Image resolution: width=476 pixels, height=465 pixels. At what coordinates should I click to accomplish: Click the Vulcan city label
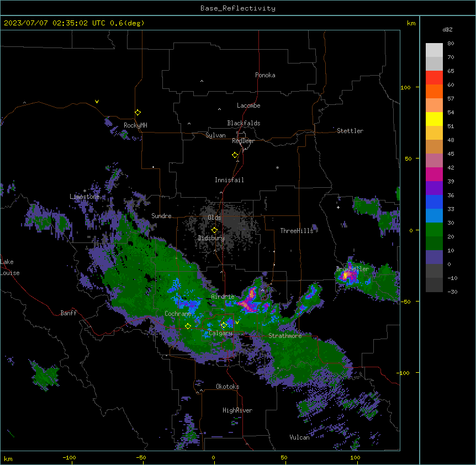[x=299, y=437]
